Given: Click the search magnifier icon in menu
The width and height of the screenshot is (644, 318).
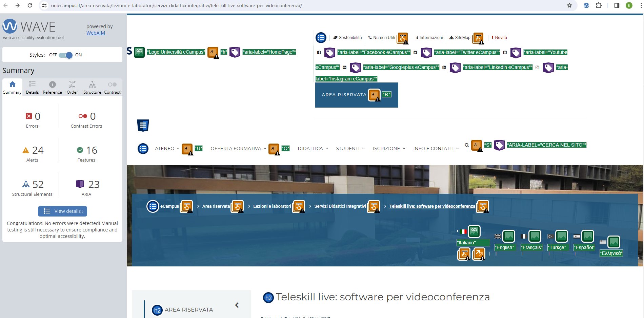Looking at the screenshot, I should pyautogui.click(x=467, y=145).
